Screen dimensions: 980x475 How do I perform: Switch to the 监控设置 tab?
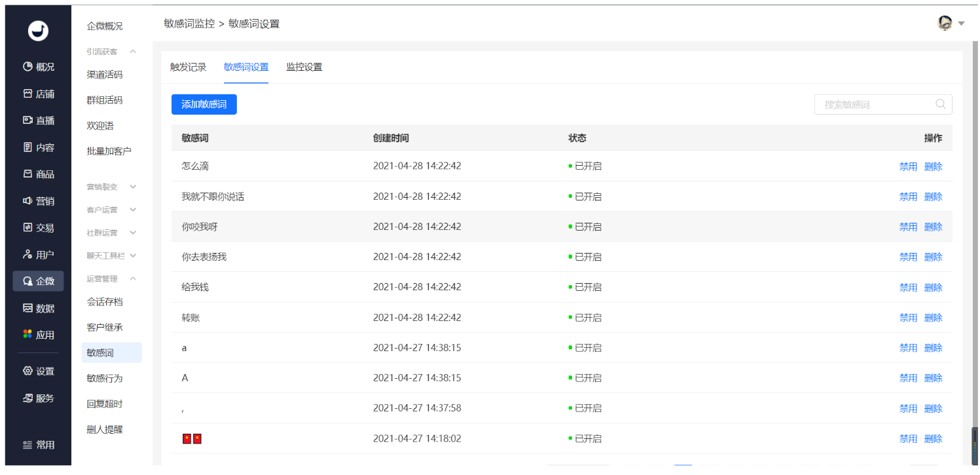point(304,67)
